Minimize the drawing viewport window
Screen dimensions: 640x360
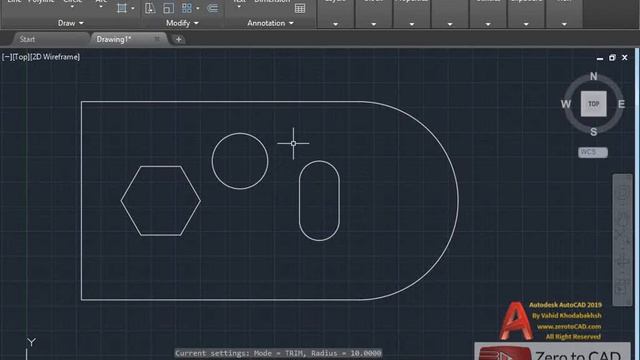(x=600, y=58)
